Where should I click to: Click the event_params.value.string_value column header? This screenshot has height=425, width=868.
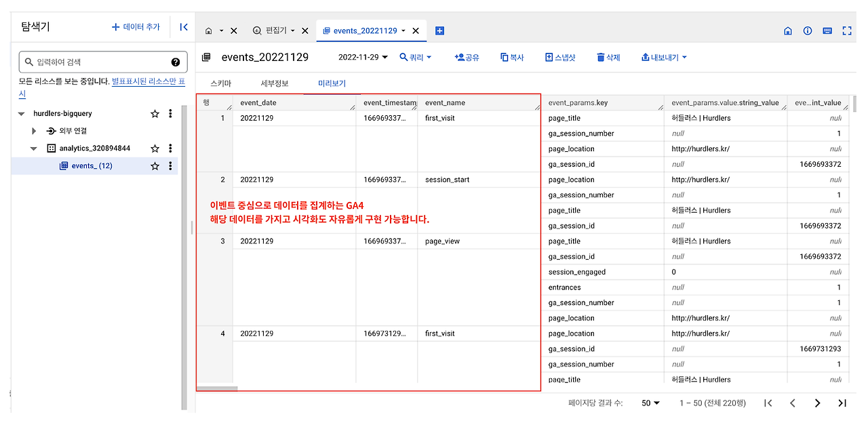[x=726, y=103]
